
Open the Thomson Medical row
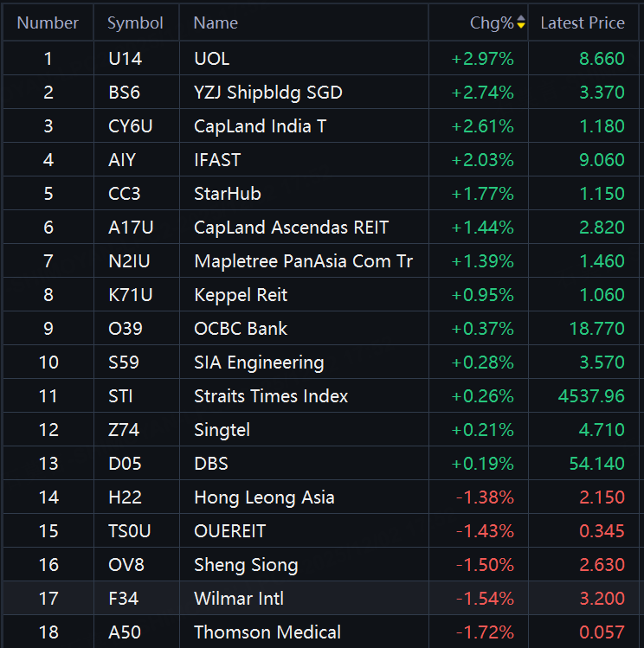267,632
